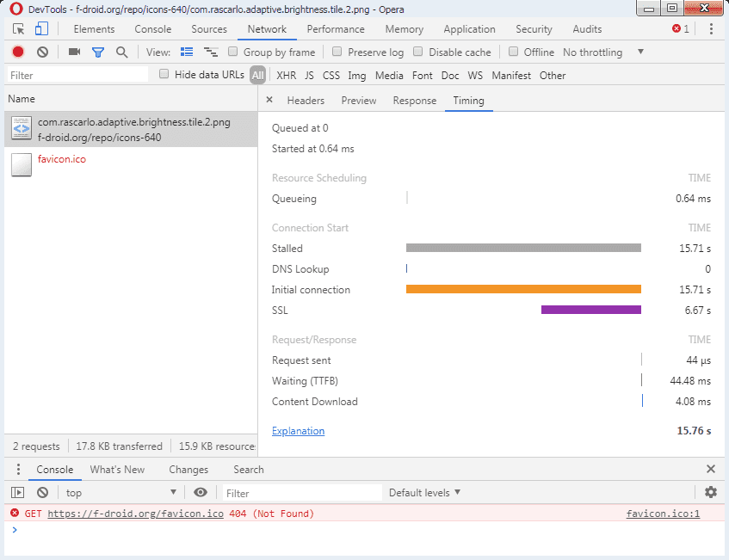This screenshot has width=729, height=560.
Task: Click the console prompt chevron
Action: click(x=15, y=530)
